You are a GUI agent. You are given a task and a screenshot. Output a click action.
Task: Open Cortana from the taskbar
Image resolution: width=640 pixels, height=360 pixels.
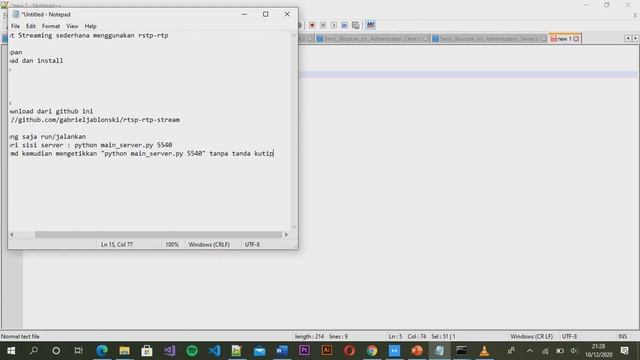coord(56,351)
